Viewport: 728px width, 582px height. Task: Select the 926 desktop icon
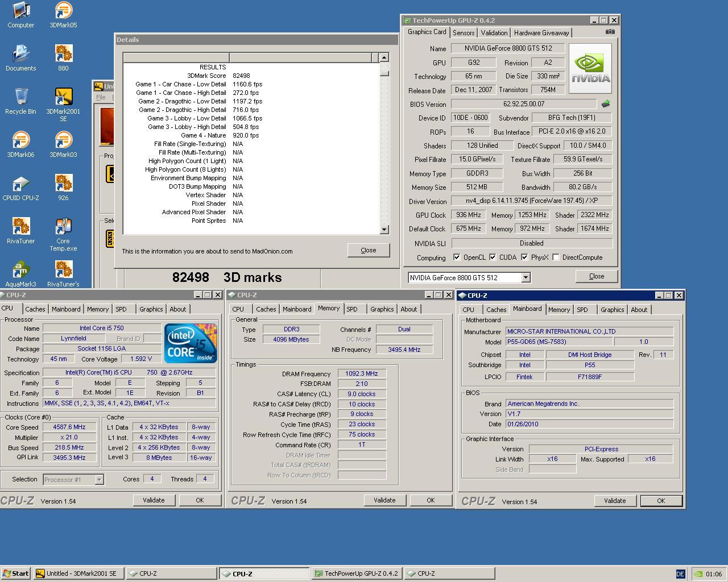63,188
